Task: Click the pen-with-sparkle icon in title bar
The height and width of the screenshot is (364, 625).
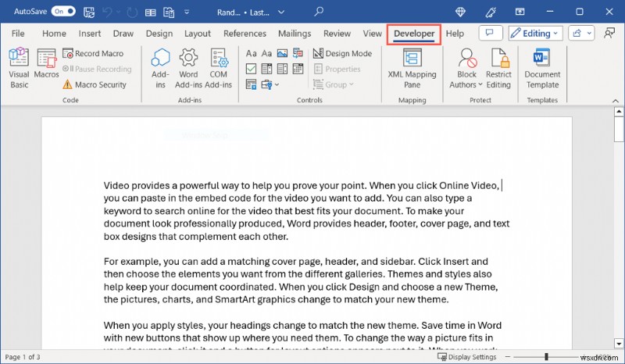Action: tap(491, 12)
